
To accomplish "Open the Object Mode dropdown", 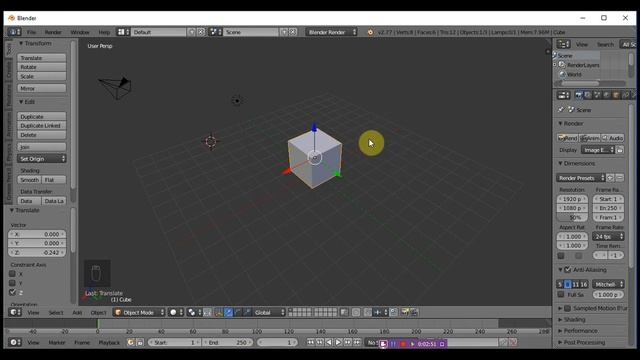I will tap(139, 312).
